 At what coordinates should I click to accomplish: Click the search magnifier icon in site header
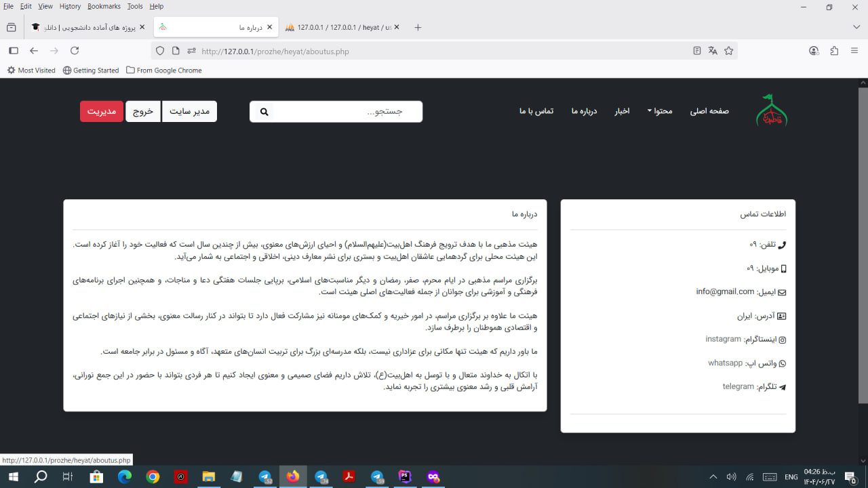click(x=264, y=112)
